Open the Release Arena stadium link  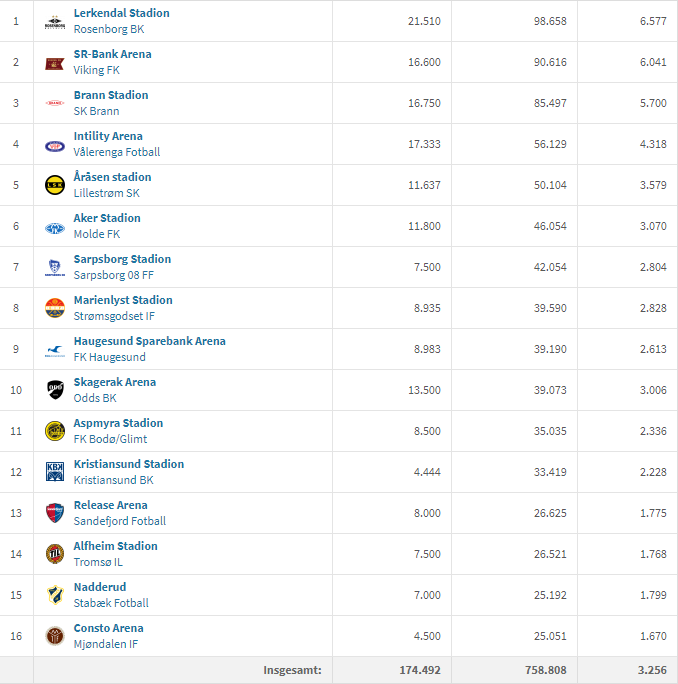[x=110, y=505]
